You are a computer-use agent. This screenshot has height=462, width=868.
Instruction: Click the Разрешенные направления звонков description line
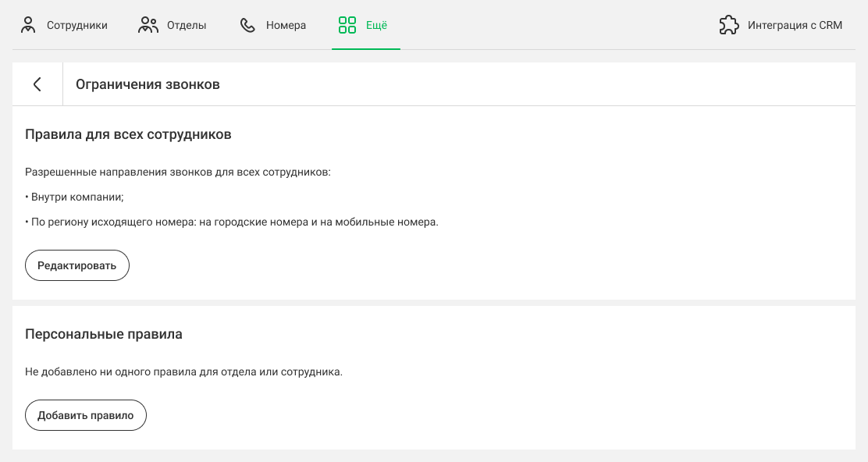point(178,172)
